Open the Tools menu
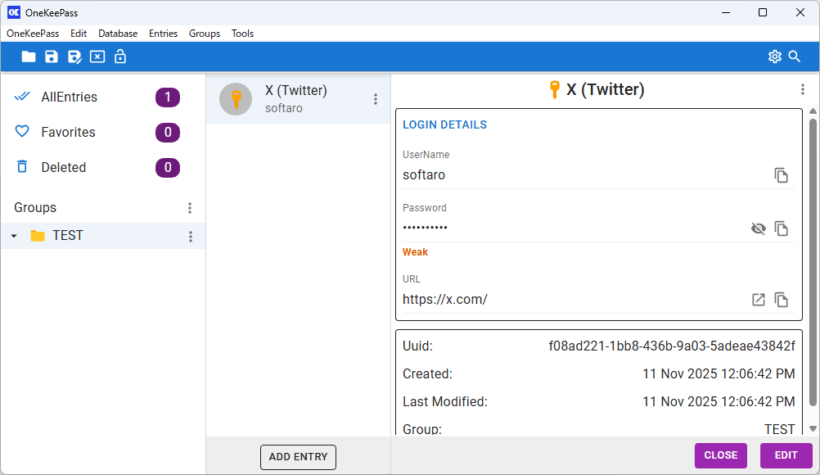Image resolution: width=820 pixels, height=475 pixels. coord(242,33)
